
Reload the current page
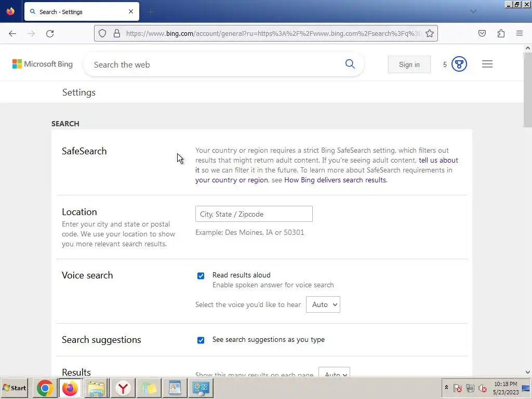[x=50, y=34]
